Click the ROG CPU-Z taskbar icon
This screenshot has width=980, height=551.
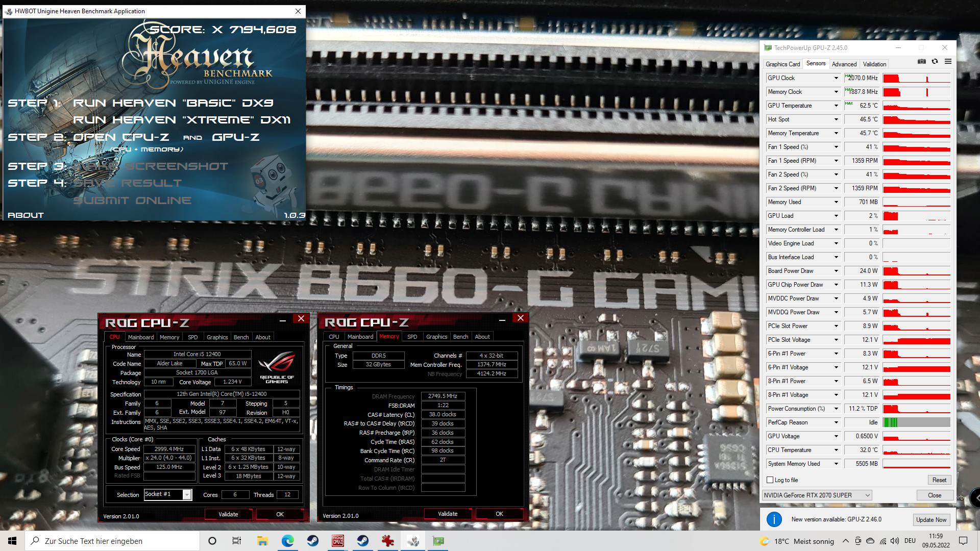pos(337,541)
